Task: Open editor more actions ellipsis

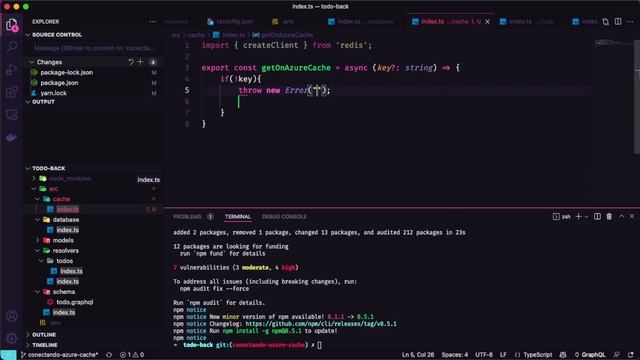Action: point(630,22)
